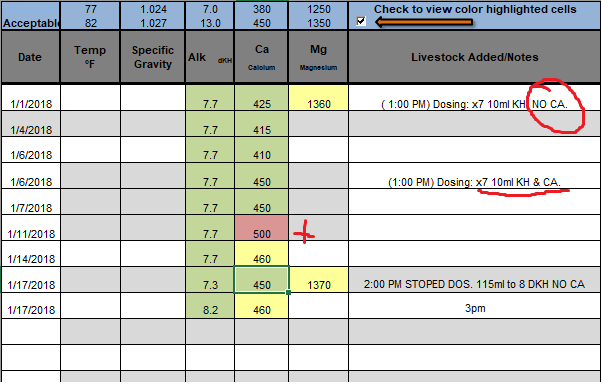Click the 1/14/2018 date cell
This screenshot has height=387, width=602.
(x=31, y=254)
